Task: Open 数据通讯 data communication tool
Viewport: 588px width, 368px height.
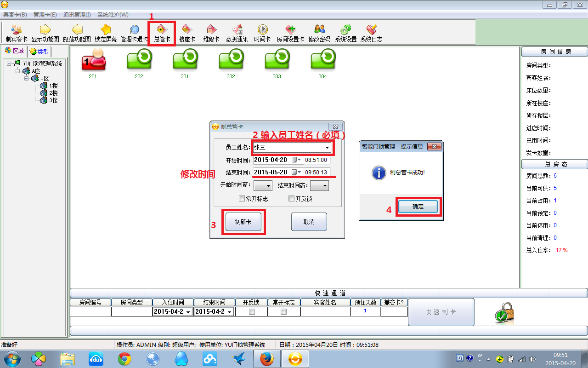Action: click(237, 33)
